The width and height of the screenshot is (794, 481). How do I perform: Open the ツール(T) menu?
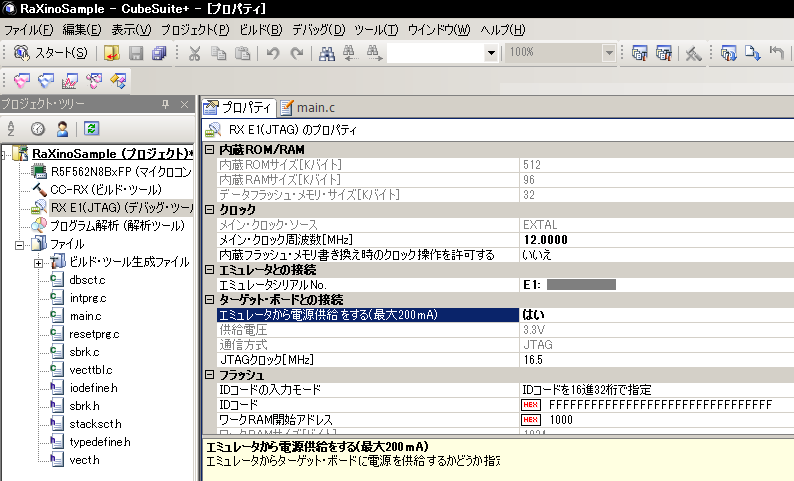(x=376, y=30)
